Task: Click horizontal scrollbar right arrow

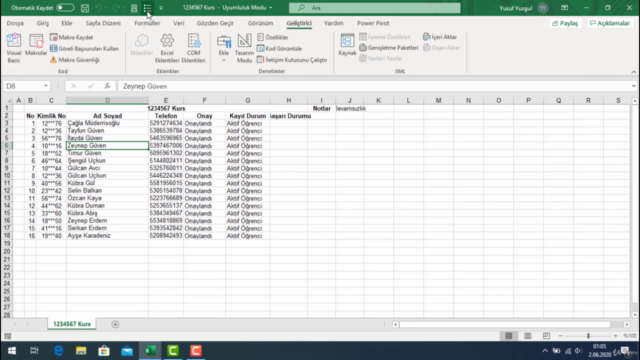Action: pos(627,324)
